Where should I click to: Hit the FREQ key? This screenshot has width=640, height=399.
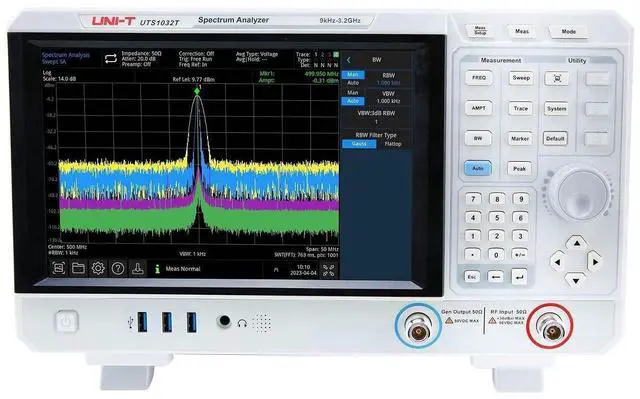click(x=479, y=78)
